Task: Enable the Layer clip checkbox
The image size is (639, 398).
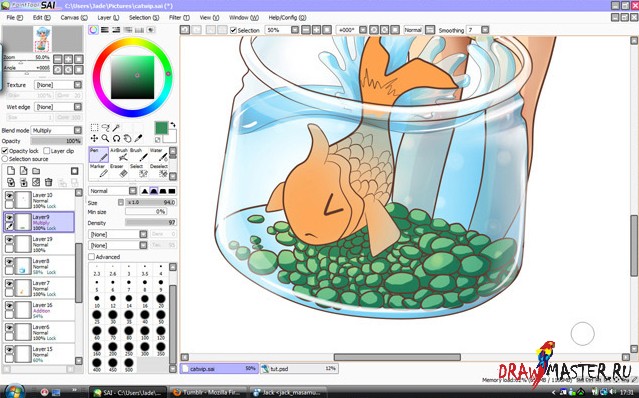Action: pyautogui.click(x=46, y=151)
